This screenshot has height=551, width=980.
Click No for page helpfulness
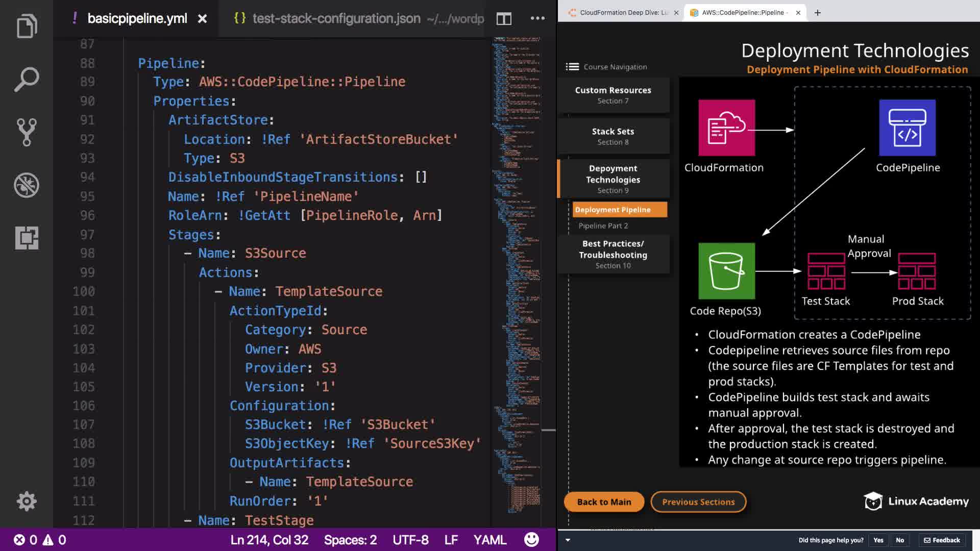coord(900,540)
